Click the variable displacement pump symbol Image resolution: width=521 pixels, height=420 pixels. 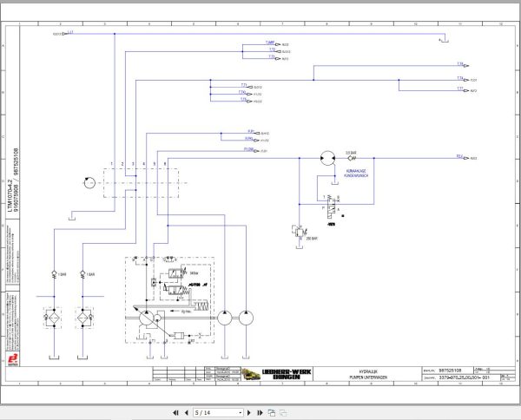(147, 318)
